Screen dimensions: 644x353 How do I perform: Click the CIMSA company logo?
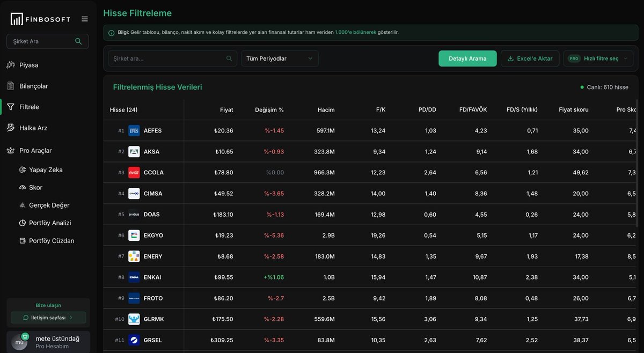[134, 194]
